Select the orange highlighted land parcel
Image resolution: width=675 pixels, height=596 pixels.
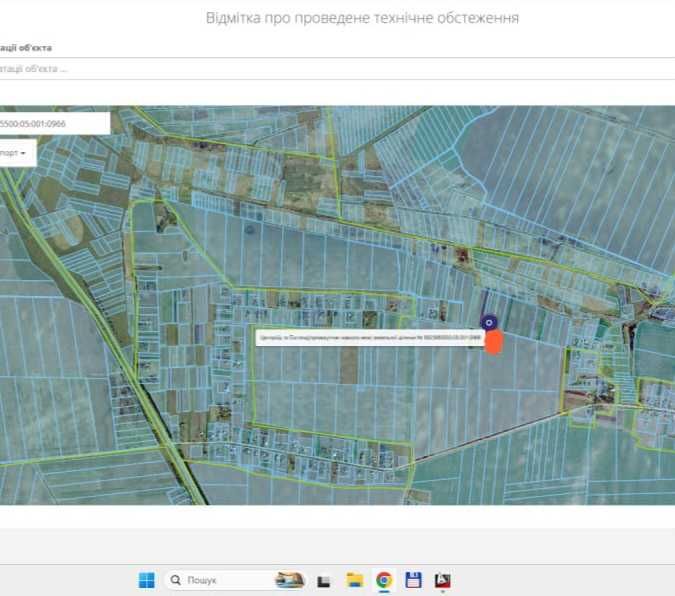point(492,341)
